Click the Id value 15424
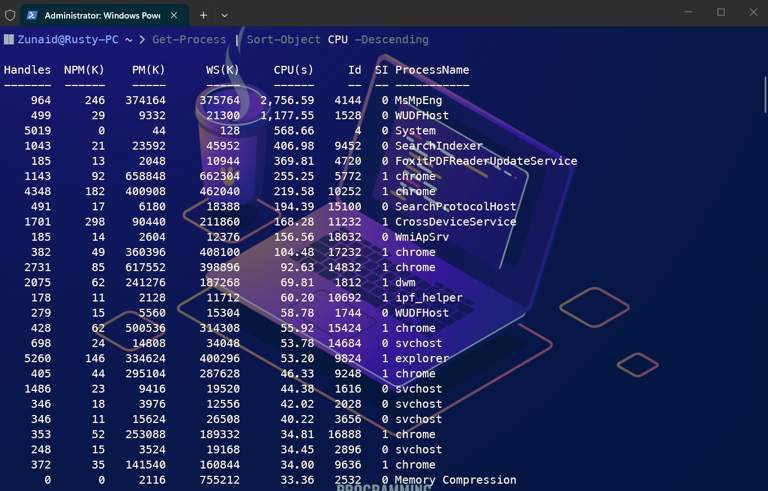This screenshot has width=768, height=491. click(x=345, y=328)
